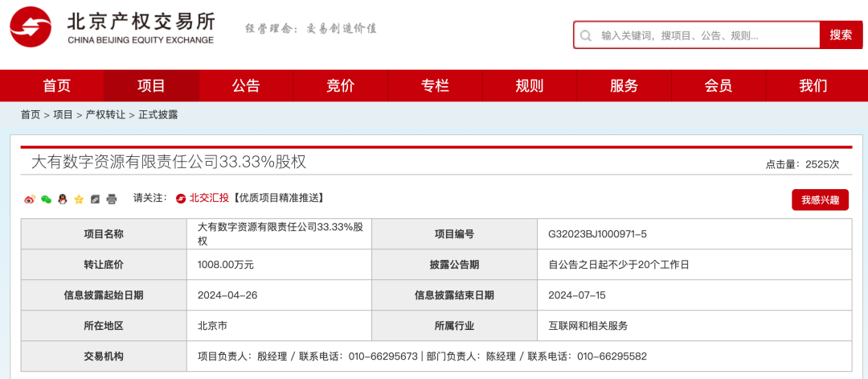The width and height of the screenshot is (868, 379).
Task: Open the 专栏 navigation menu
Action: point(435,86)
